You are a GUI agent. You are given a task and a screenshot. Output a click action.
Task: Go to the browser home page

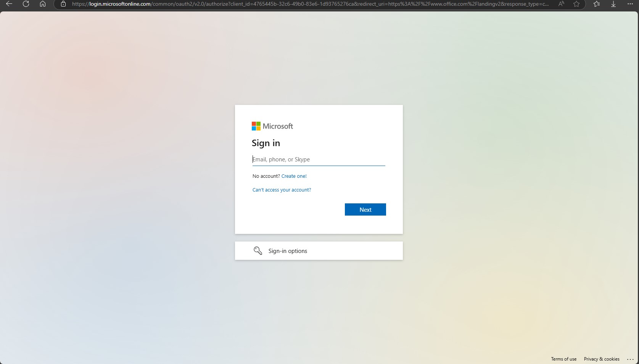[x=43, y=4]
